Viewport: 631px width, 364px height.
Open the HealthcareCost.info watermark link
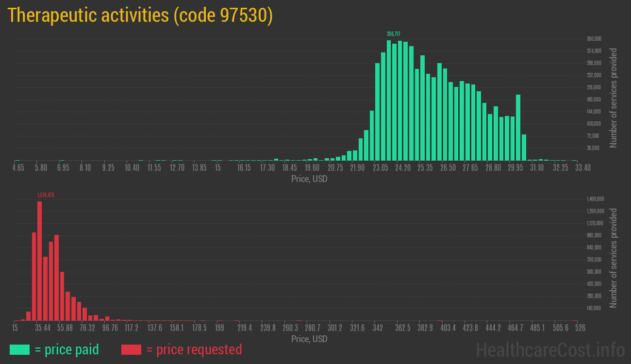(550, 349)
